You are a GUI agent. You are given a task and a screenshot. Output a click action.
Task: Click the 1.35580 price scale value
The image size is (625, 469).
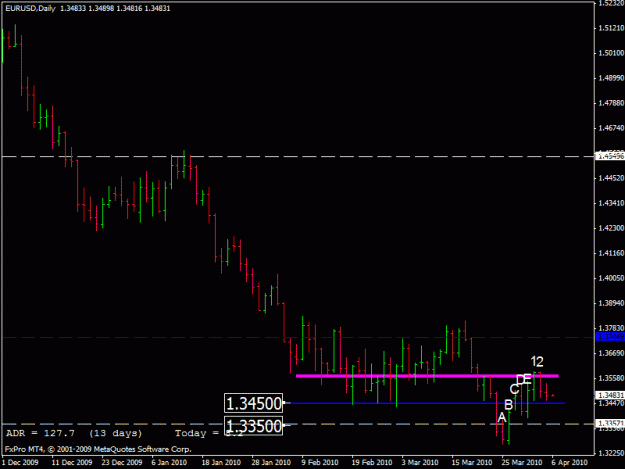tap(611, 378)
